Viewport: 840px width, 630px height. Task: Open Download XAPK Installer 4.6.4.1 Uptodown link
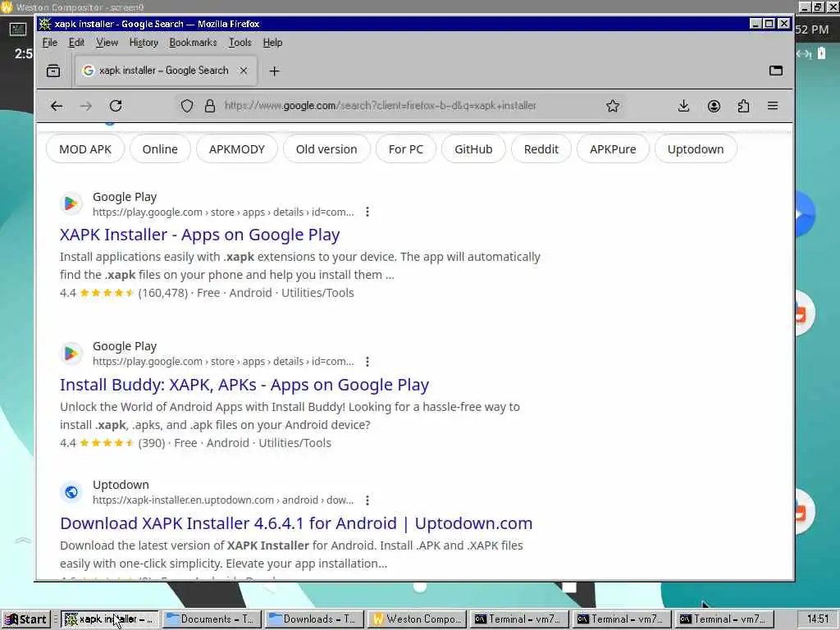[x=296, y=523]
